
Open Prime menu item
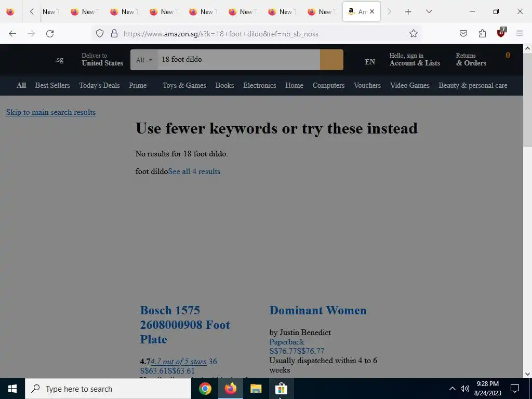[x=138, y=86]
